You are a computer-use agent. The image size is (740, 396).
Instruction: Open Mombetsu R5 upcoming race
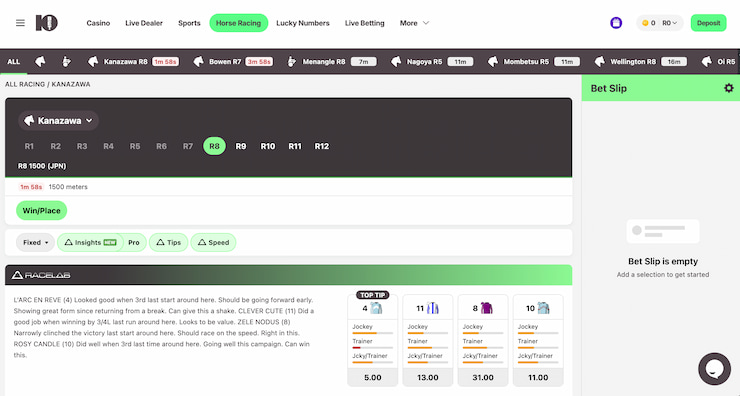click(x=533, y=61)
